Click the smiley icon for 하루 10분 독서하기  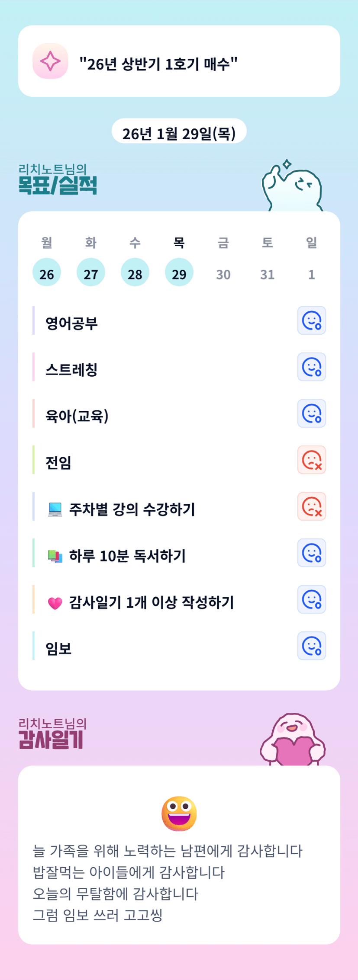point(311,553)
